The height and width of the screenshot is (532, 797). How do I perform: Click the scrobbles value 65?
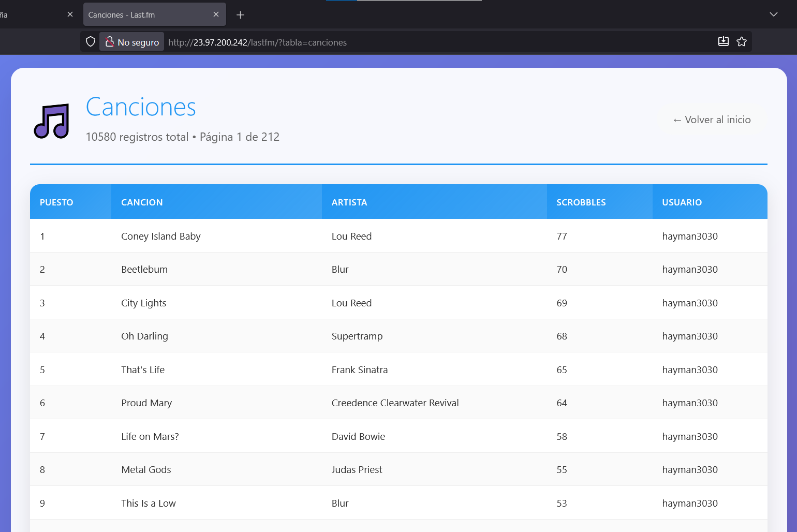click(562, 370)
